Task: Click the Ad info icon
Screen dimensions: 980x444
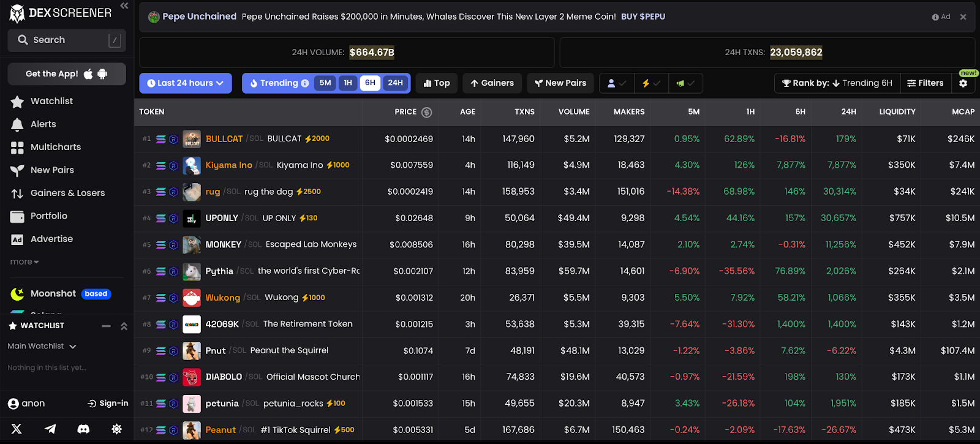Action: pyautogui.click(x=935, y=17)
